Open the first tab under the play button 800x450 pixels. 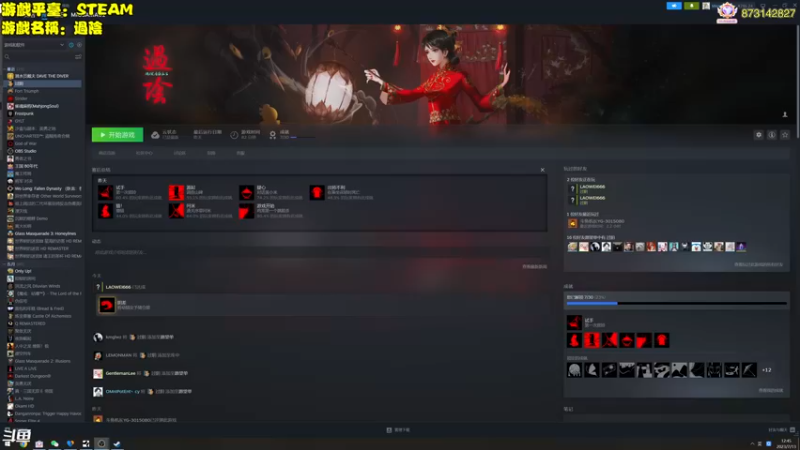coord(107,153)
